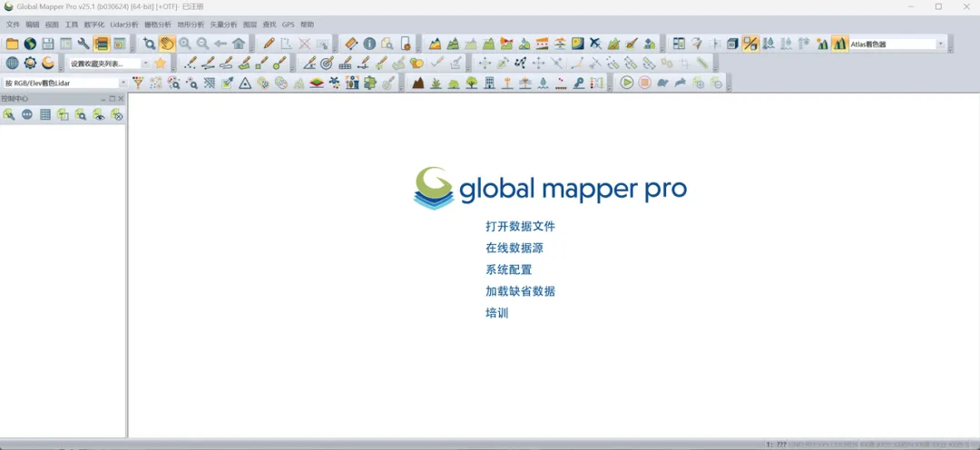
Task: Zoom in with the plus magnifier
Action: click(x=184, y=44)
